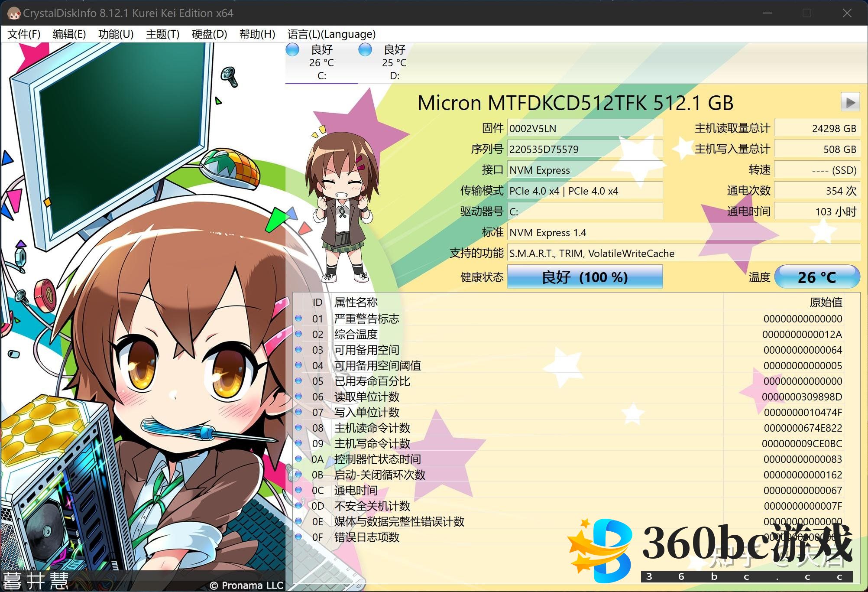Open the 语言(L)(Language) menu
868x592 pixels.
coord(331,34)
